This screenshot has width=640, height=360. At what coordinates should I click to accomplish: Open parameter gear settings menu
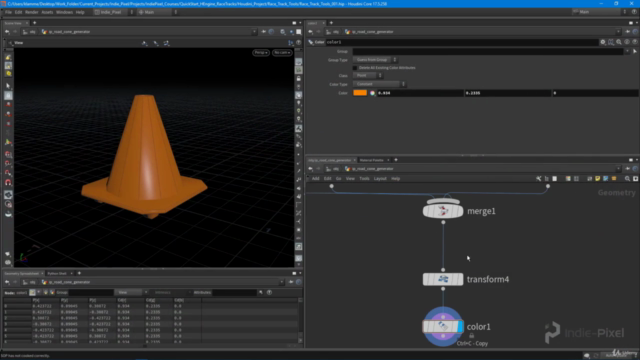click(603, 42)
